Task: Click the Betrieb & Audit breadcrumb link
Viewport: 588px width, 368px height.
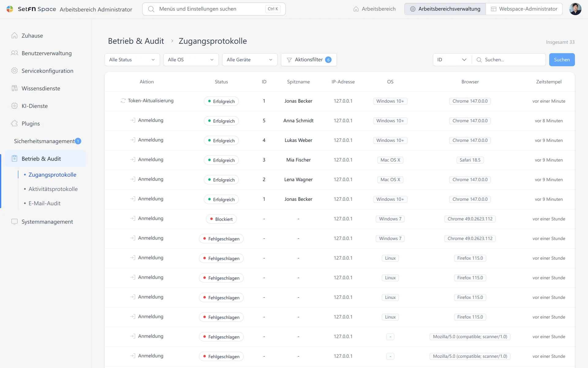Action: (x=136, y=41)
